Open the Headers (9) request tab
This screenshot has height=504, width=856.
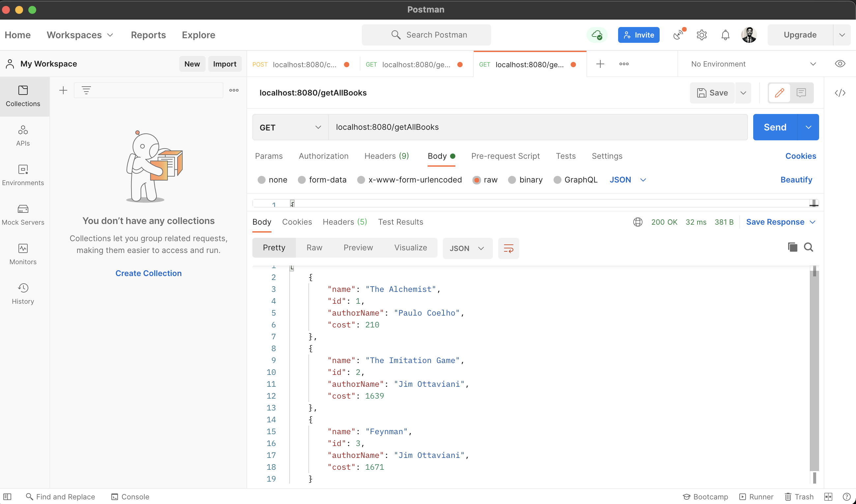386,156
